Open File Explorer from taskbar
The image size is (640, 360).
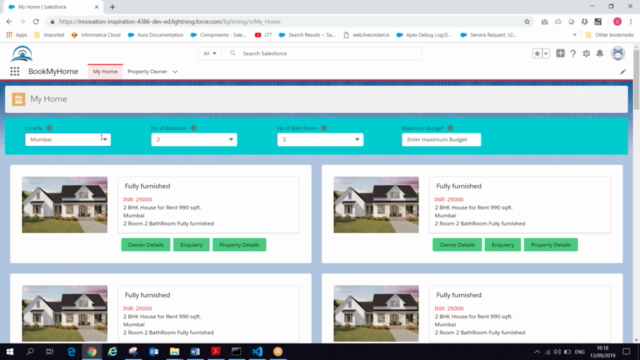tap(174, 351)
